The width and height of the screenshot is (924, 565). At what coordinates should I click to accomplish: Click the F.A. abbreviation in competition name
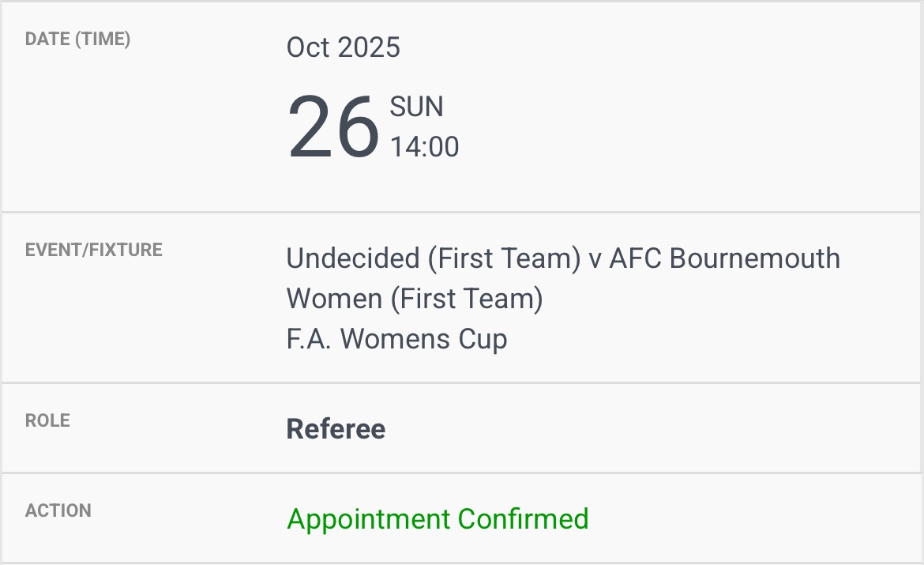309,339
